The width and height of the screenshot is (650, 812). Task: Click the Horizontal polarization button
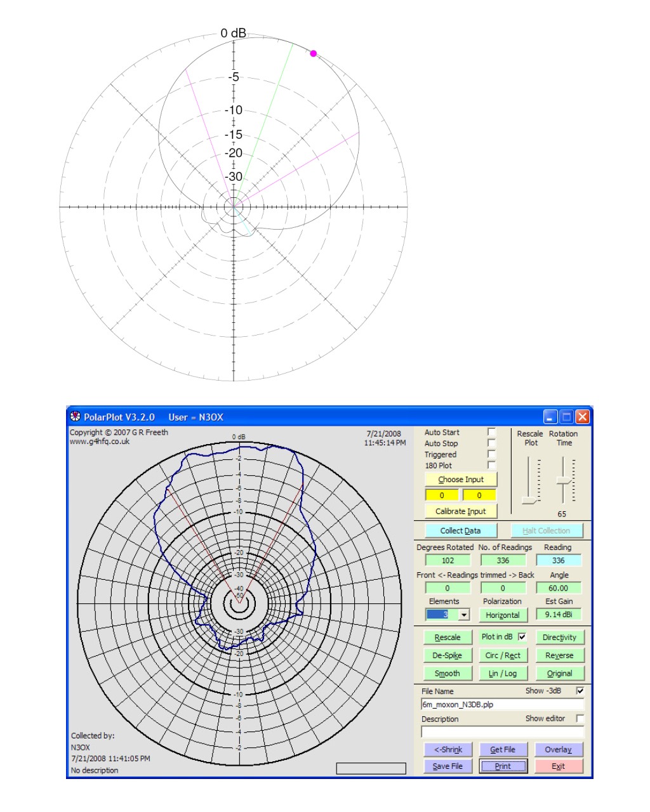pyautogui.click(x=502, y=615)
